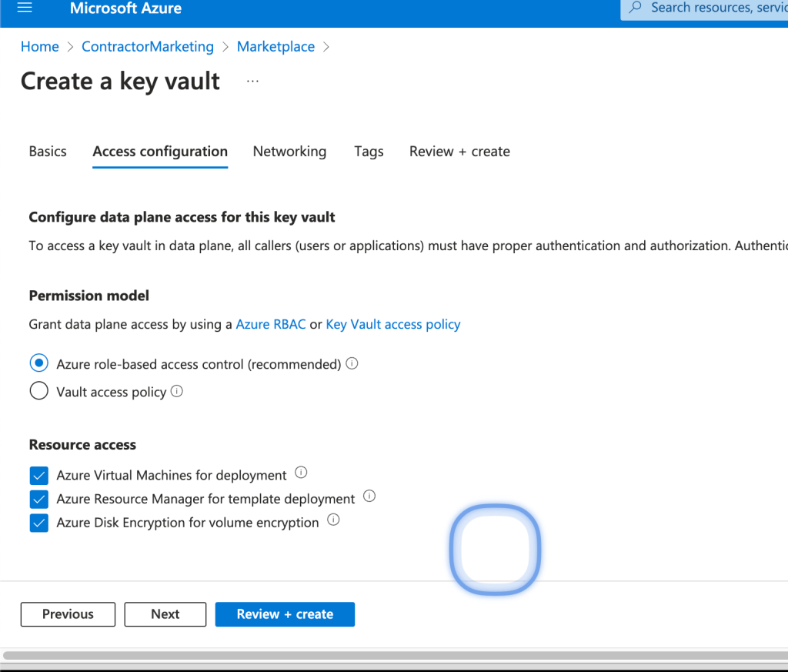Show info for Azure Resource Manager template deployment
Screen dimensions: 788x672
[369, 496]
